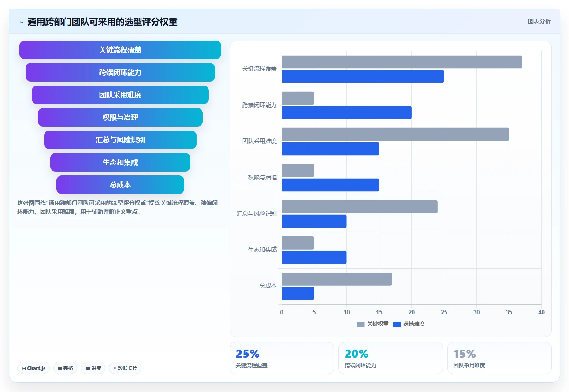Click the blue bar for 跨端闭环能力

(x=347, y=112)
